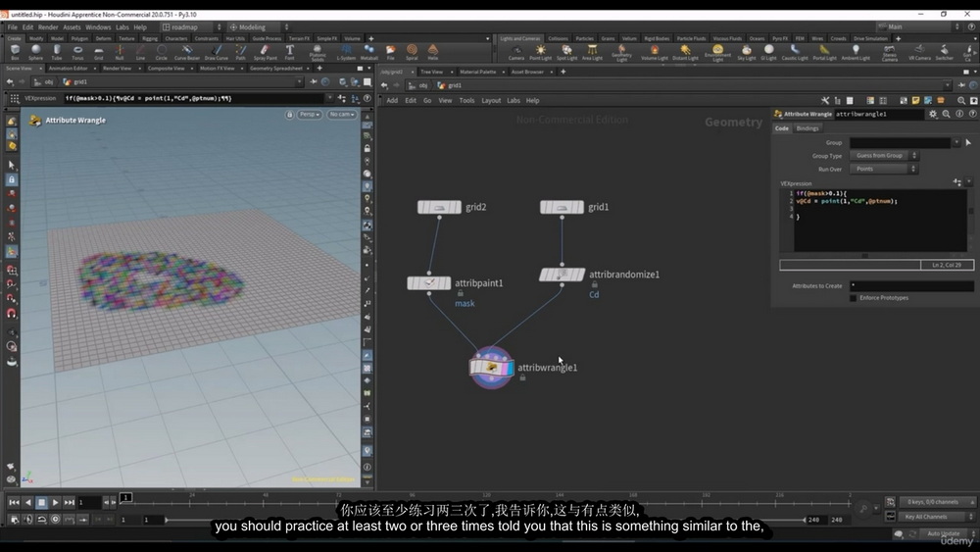
Task: Add an Environment Light
Action: pos(717,53)
